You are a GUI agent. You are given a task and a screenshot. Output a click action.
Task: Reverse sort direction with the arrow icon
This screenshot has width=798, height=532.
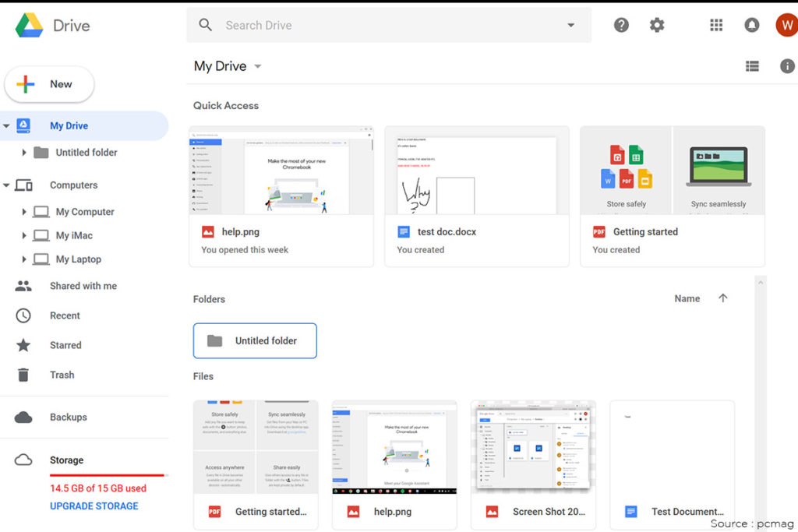pyautogui.click(x=722, y=298)
